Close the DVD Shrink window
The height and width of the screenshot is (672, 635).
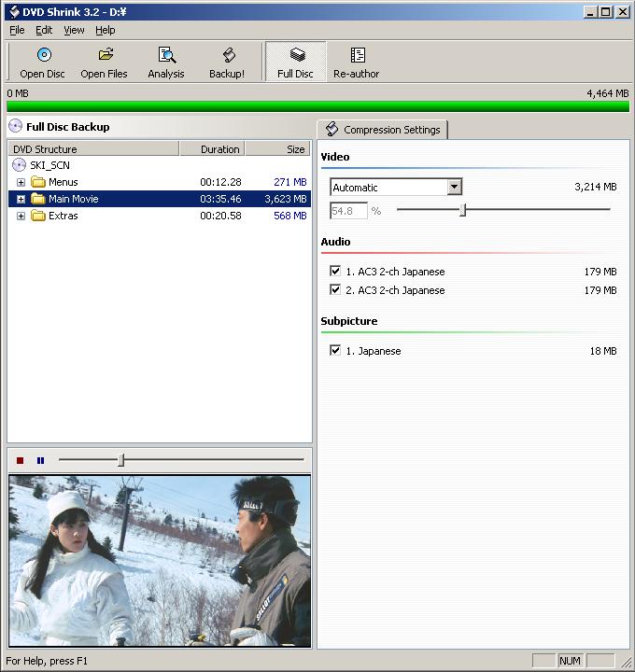622,12
